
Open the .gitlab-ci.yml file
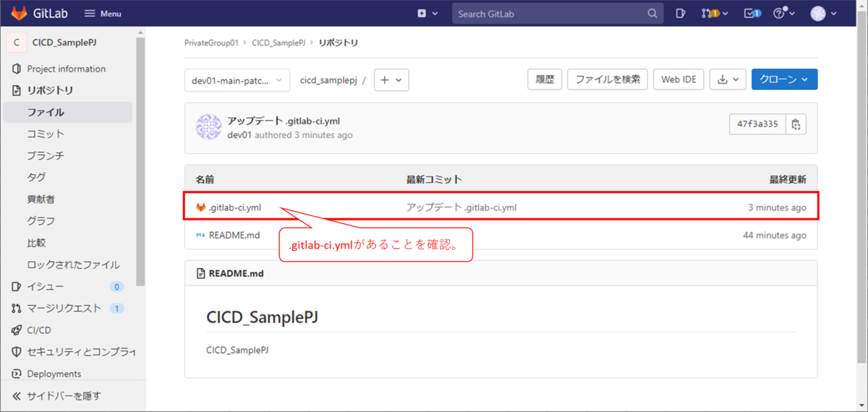click(x=235, y=207)
